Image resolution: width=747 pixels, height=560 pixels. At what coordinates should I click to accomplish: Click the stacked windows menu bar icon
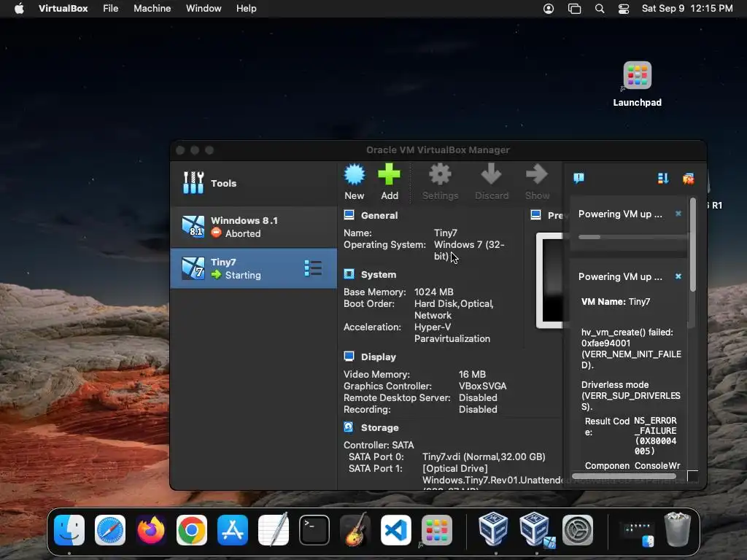point(575,9)
